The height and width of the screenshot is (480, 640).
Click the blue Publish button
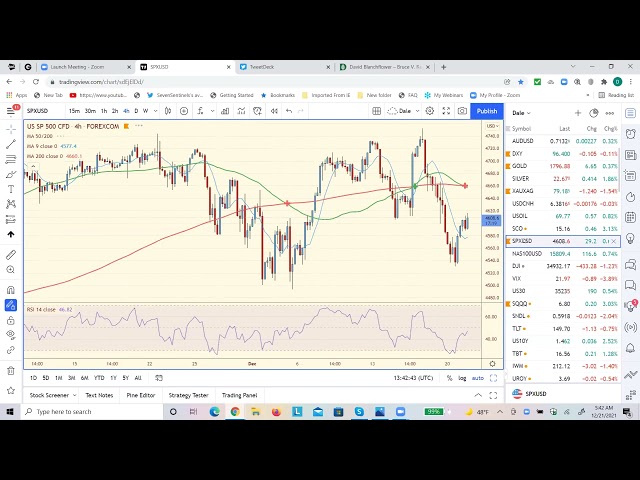(x=487, y=111)
